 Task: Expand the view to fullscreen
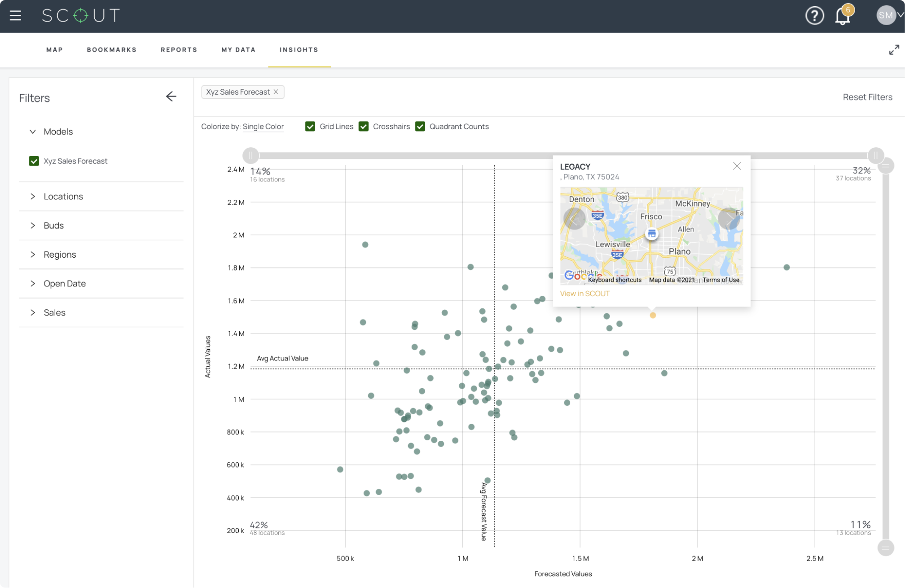[x=894, y=49]
